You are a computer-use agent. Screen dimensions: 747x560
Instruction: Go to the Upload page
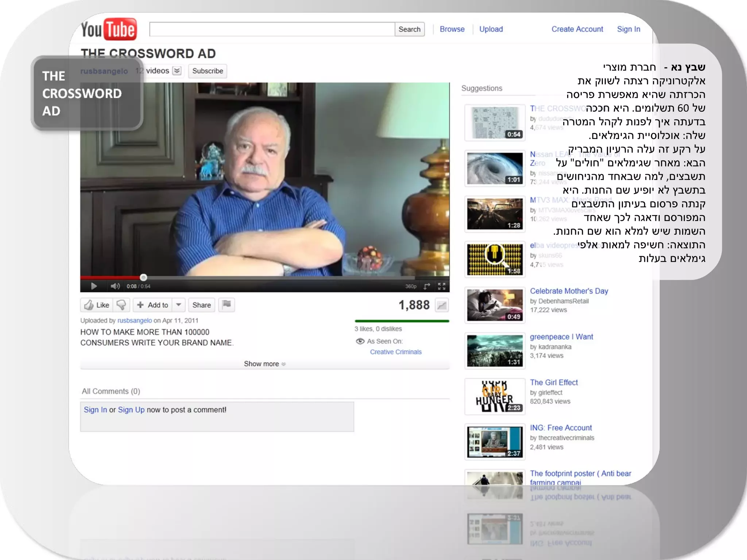(491, 29)
